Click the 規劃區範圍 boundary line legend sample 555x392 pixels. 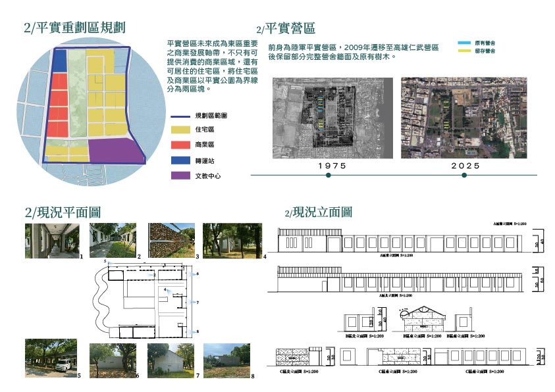[x=180, y=116]
